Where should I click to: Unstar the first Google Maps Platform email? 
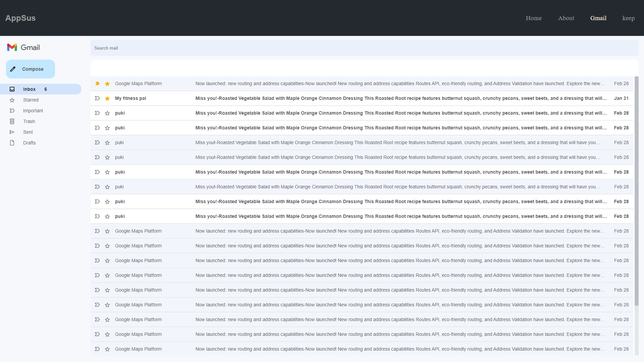tap(107, 83)
